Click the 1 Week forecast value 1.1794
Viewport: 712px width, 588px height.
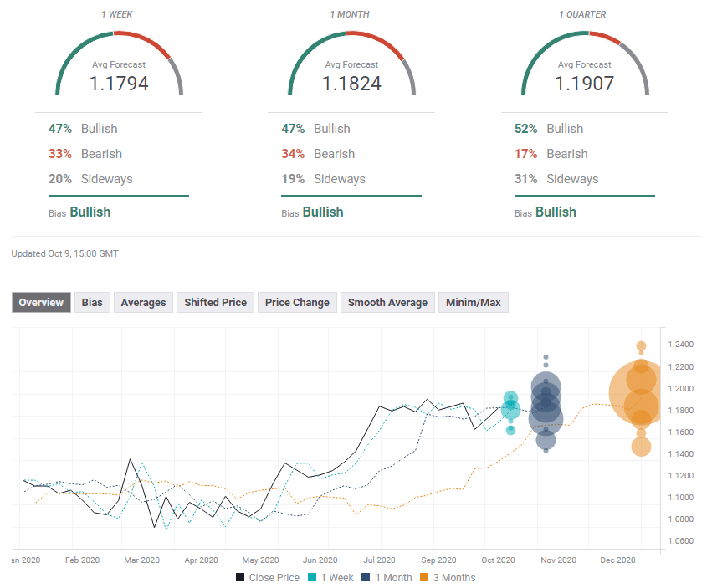[119, 84]
